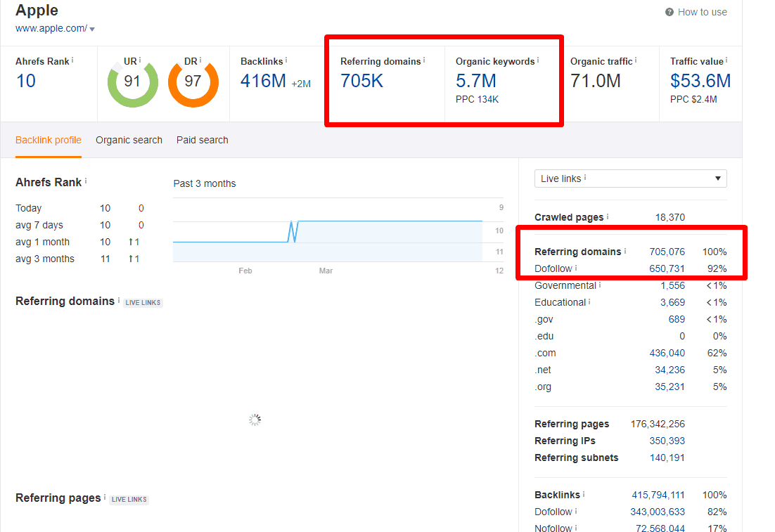Toggle the LIVE LINKS badge beside Referring domains
775x532 pixels.
(x=143, y=302)
